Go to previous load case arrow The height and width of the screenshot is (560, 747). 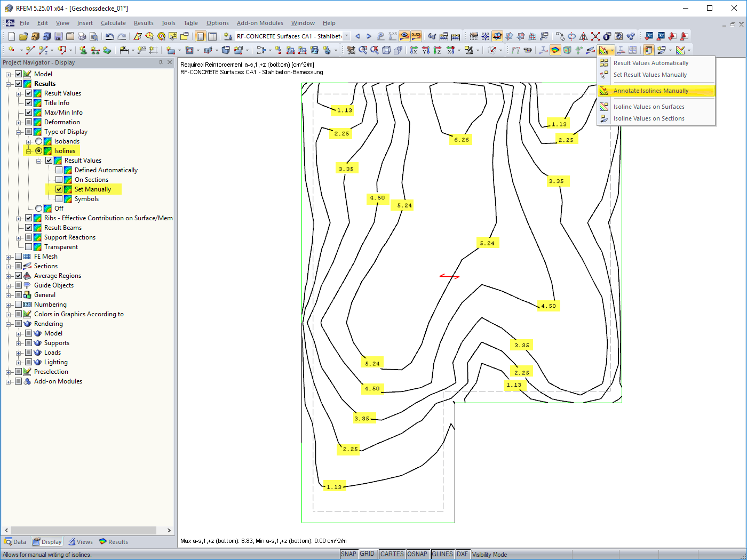pyautogui.click(x=357, y=36)
